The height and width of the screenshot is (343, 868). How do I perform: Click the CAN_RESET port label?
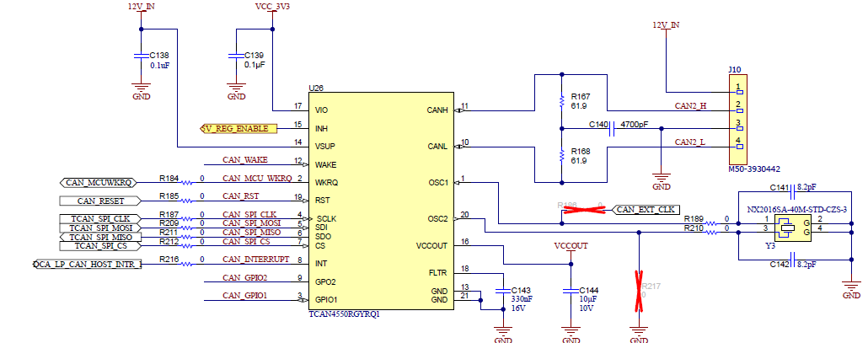tap(99, 201)
